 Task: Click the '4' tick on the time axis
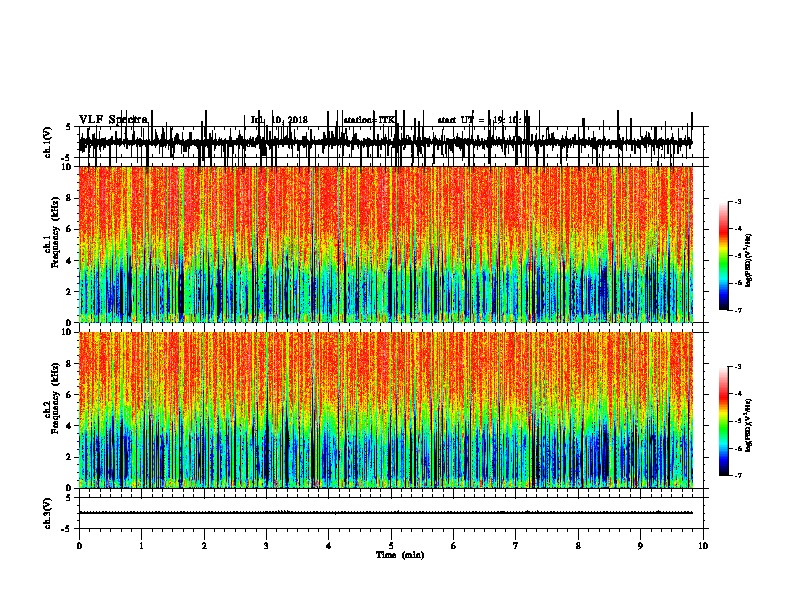[329, 546]
